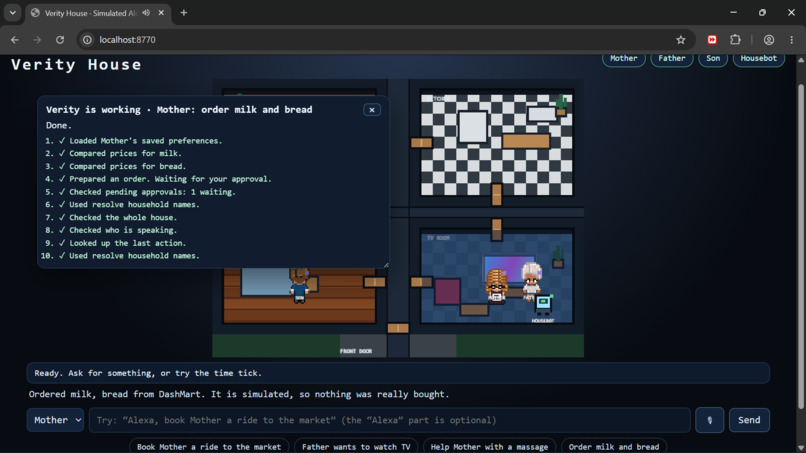Click the orange kitchen counter
This screenshot has height=453, width=806.
pyautogui.click(x=526, y=141)
